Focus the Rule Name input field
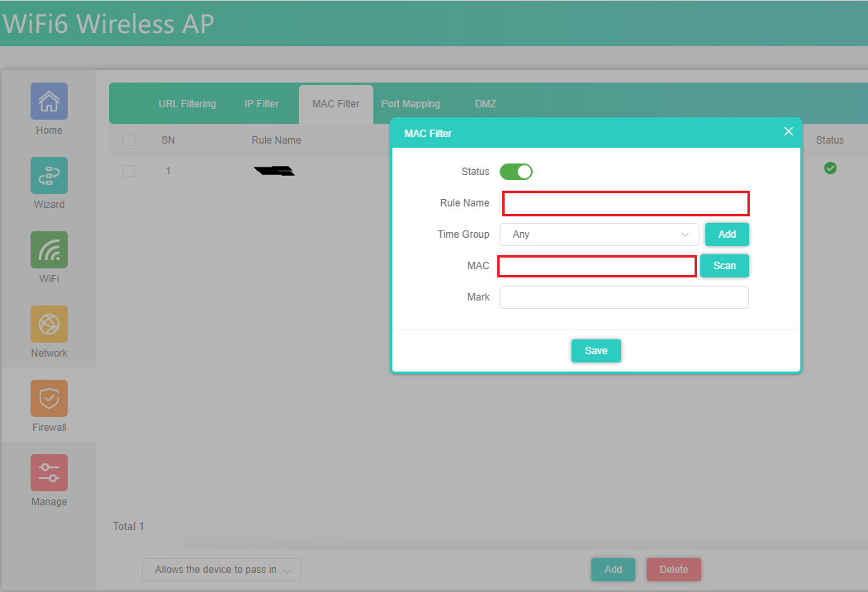 [625, 203]
